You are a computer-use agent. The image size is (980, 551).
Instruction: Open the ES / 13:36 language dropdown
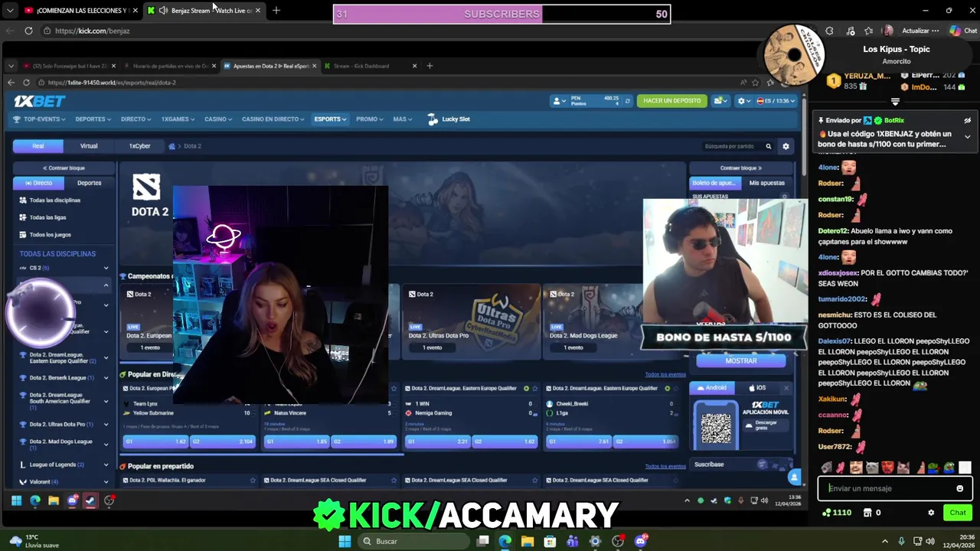pyautogui.click(x=776, y=101)
